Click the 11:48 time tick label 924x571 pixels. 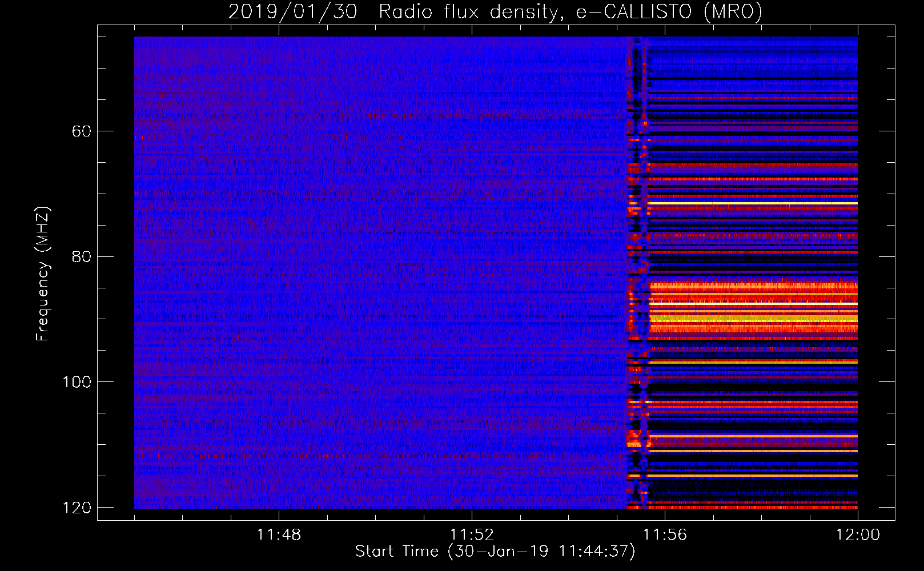(x=279, y=535)
